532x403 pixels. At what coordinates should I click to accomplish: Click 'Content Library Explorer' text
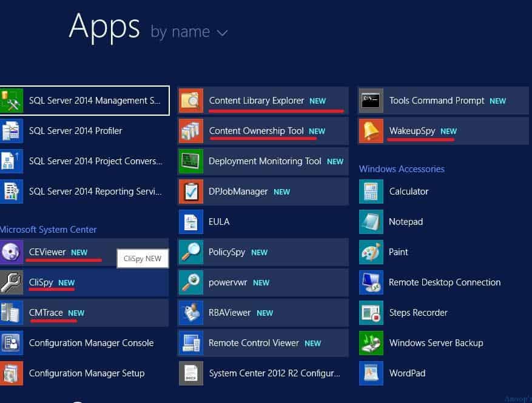(x=257, y=101)
